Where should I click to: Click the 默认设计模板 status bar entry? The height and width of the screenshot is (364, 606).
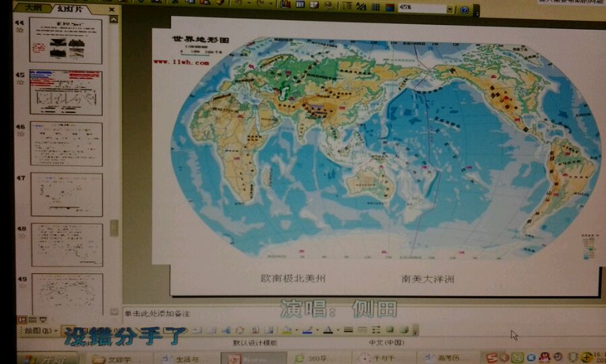tap(255, 342)
